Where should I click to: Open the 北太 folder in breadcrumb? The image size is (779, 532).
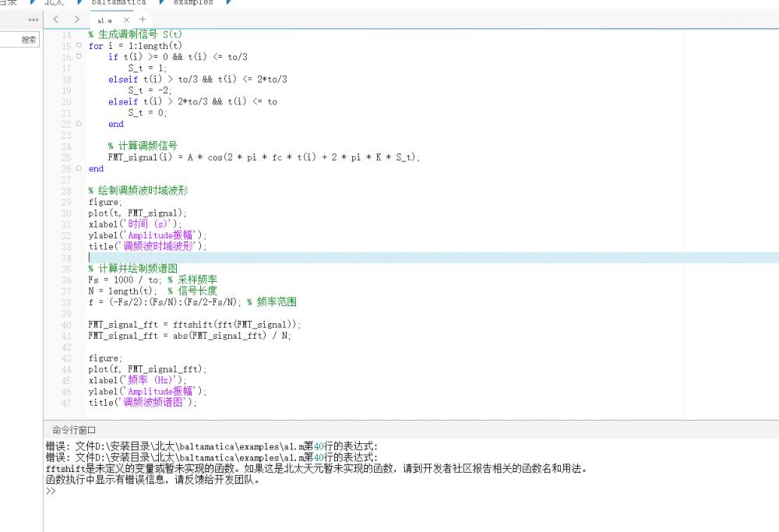(x=55, y=2)
